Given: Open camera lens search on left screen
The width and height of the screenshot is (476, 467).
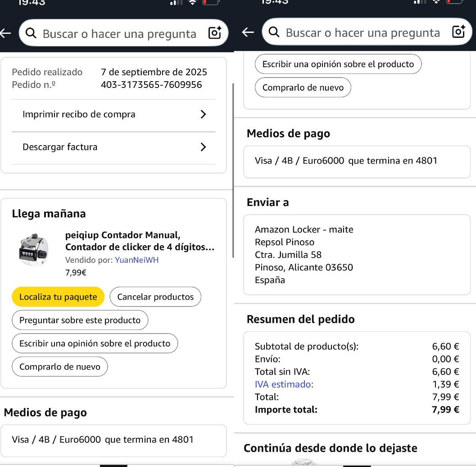Looking at the screenshot, I should tap(215, 33).
